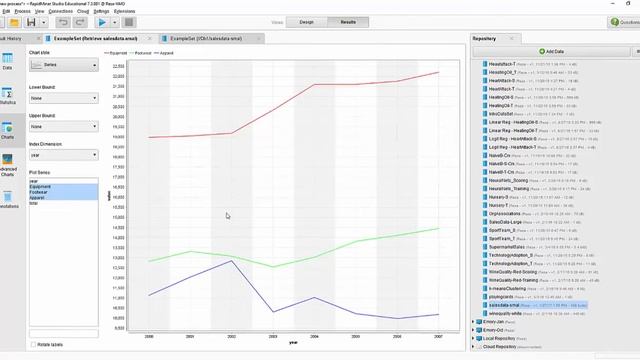Click the redo arrow icon
The height and width of the screenshot is (360, 640).
click(x=80, y=22)
